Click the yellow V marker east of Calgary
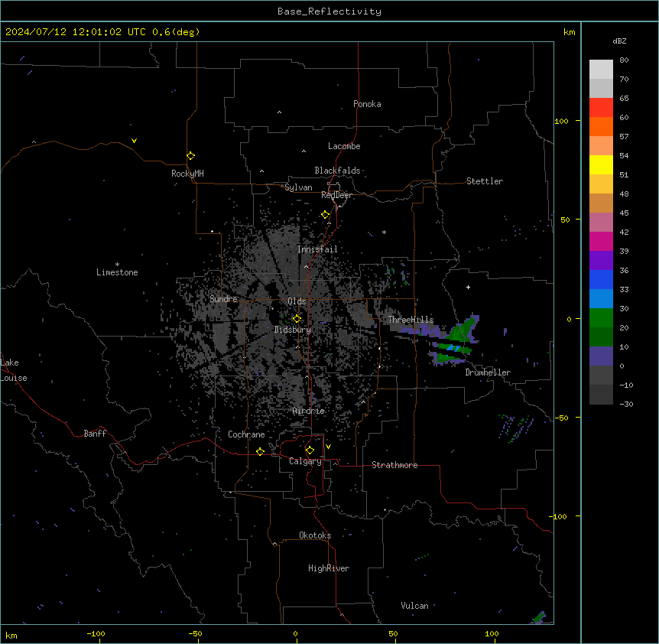 (x=328, y=447)
